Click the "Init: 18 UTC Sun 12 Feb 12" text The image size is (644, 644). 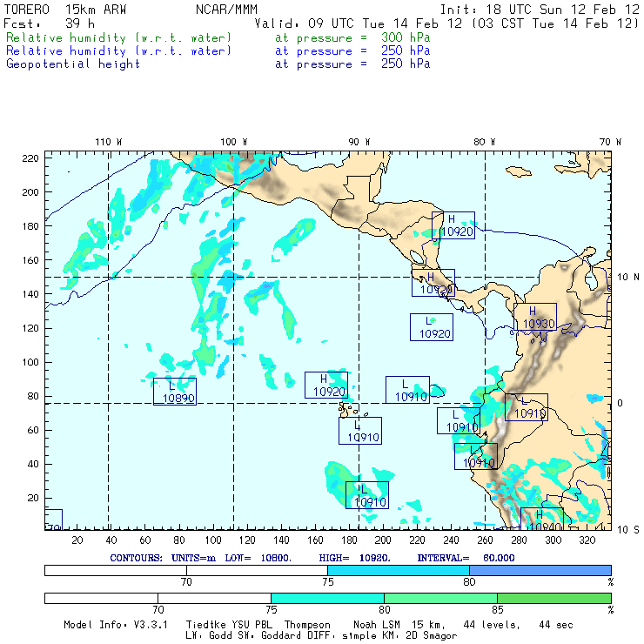tap(540, 10)
